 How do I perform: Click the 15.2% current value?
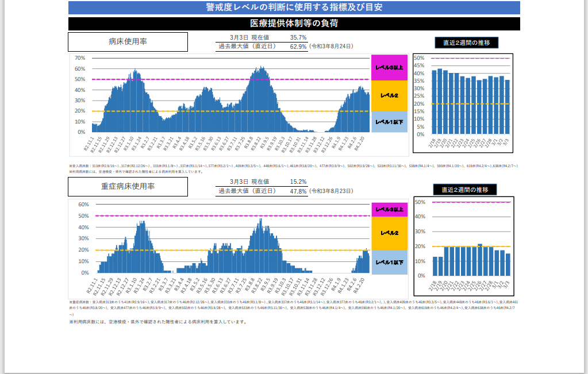click(x=298, y=182)
